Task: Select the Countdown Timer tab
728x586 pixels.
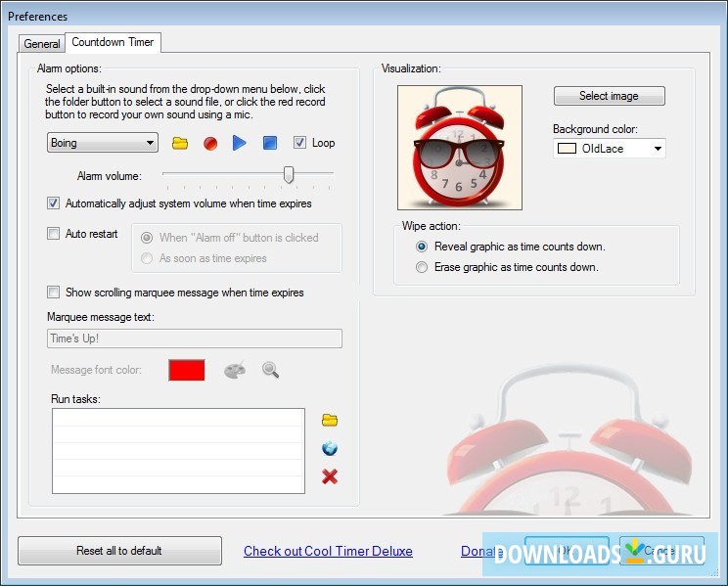Action: [113, 42]
